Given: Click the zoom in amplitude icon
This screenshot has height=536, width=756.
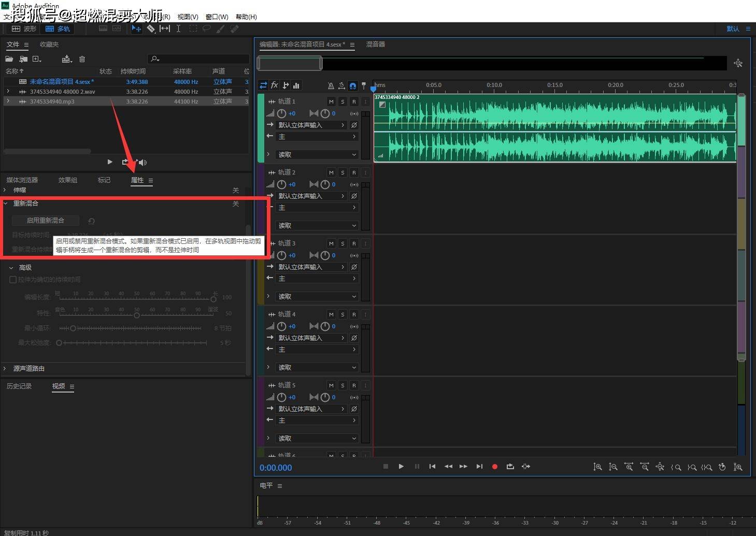Looking at the screenshot, I should (x=597, y=467).
